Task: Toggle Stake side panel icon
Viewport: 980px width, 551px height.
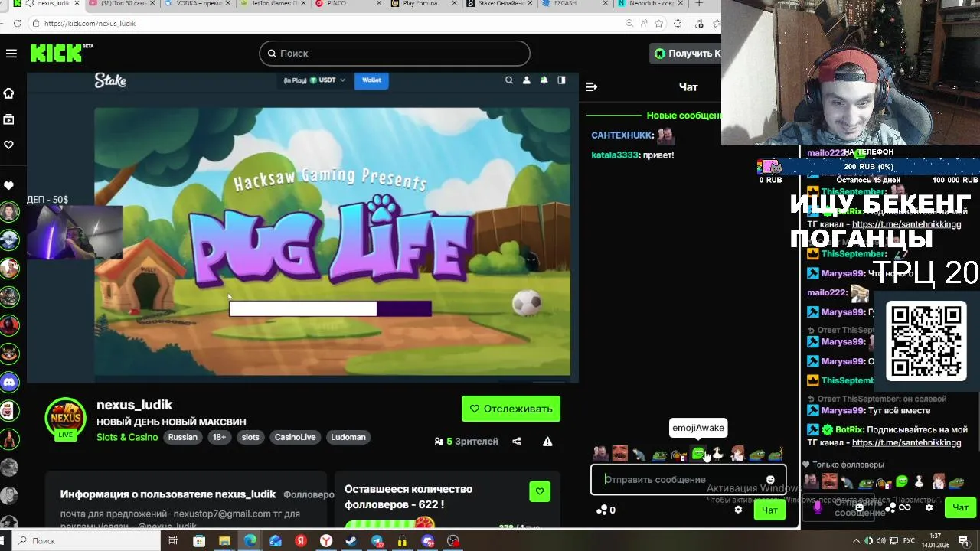Action: coord(561,80)
